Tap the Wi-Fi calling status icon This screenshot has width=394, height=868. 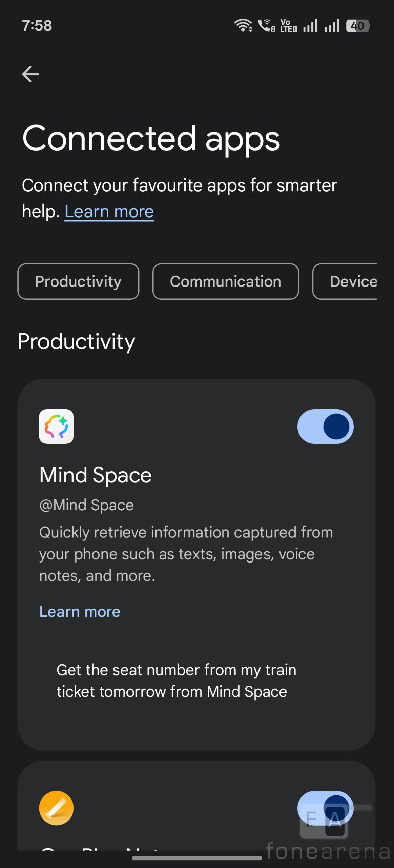(266, 25)
